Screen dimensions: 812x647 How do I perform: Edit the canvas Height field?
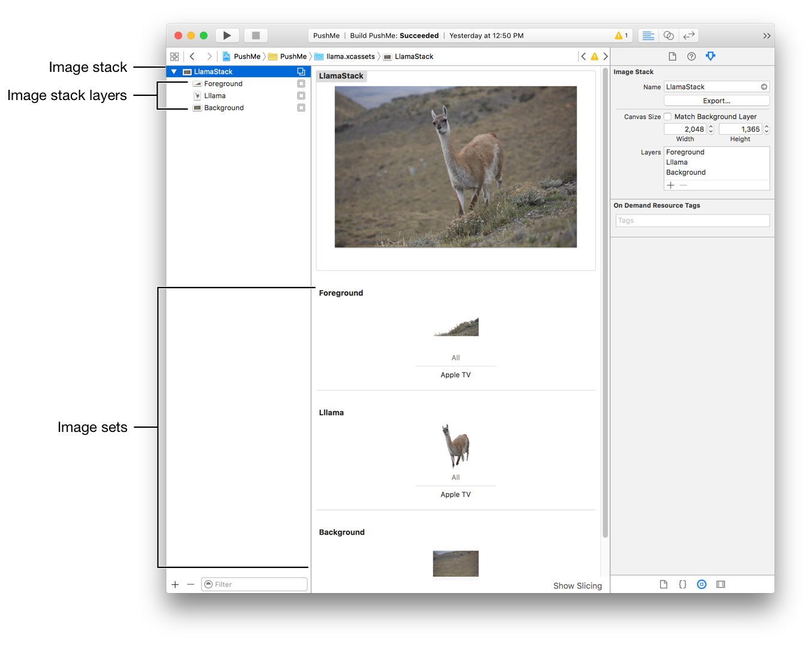741,129
